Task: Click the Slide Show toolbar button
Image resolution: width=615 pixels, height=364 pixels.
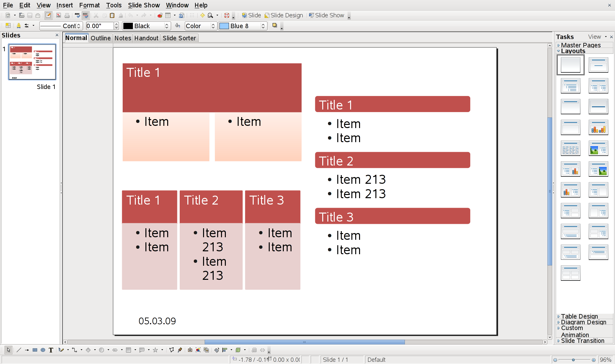Action: pos(326,15)
